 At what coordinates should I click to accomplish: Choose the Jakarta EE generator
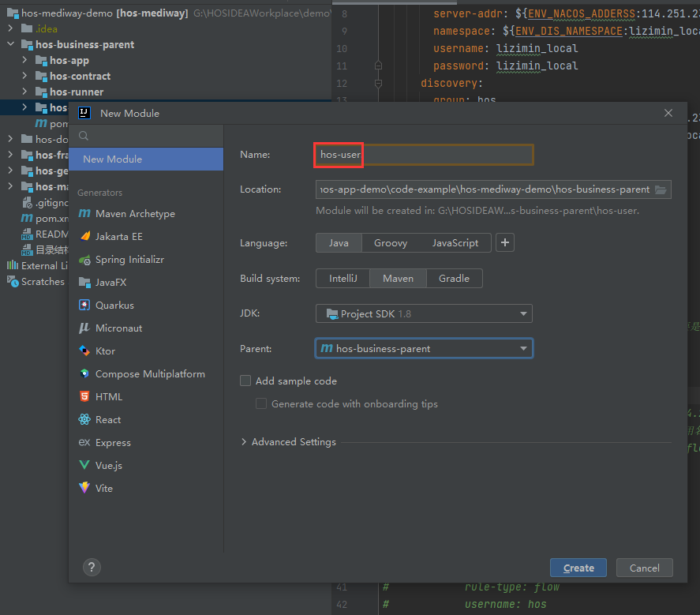tap(118, 237)
